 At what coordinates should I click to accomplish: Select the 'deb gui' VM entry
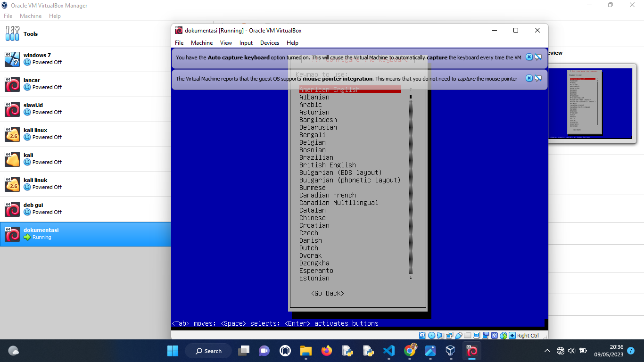point(85,209)
